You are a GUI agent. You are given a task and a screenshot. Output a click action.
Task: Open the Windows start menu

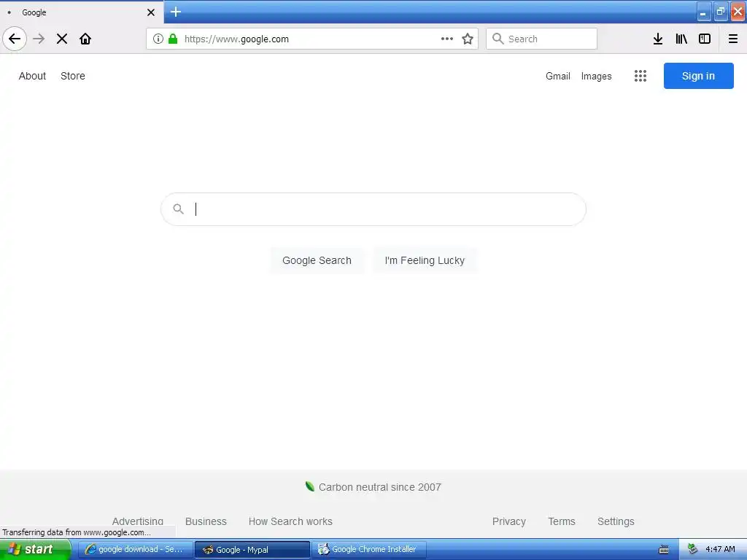point(35,550)
